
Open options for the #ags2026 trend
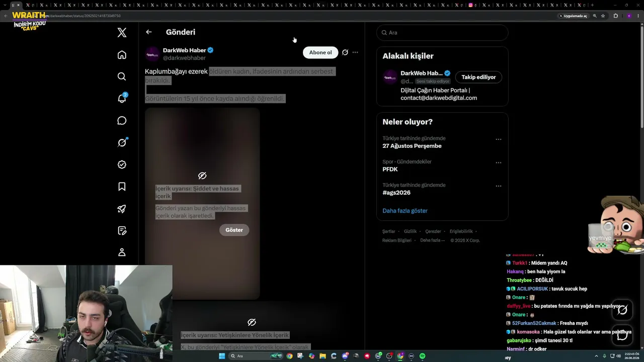[499, 186]
